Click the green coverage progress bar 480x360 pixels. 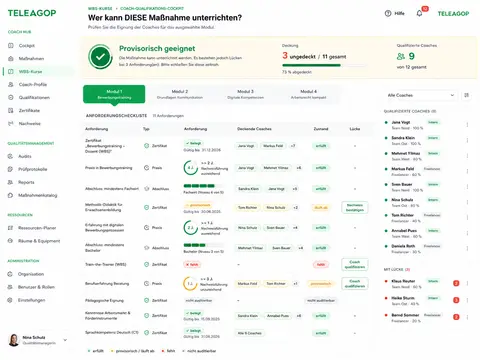coord(323,65)
